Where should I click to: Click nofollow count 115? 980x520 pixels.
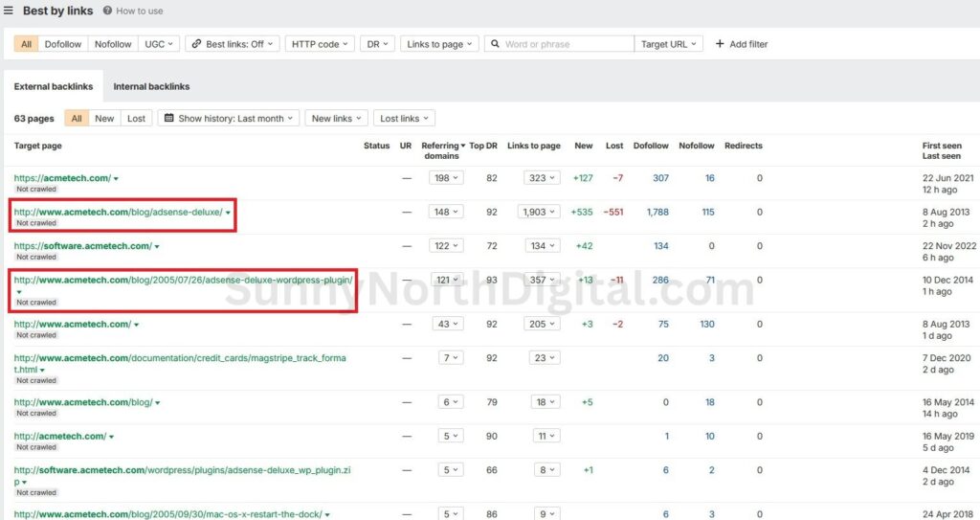(707, 212)
